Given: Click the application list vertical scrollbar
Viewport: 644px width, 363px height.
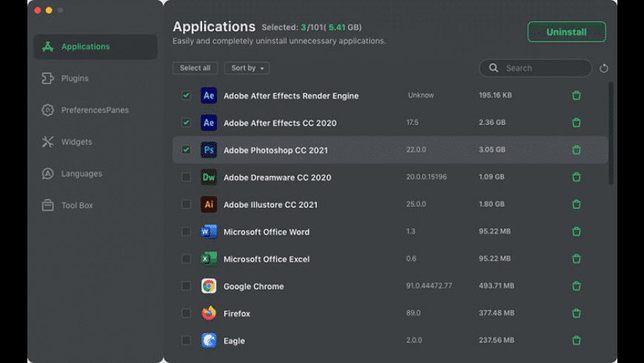Looking at the screenshot, I should pyautogui.click(x=611, y=133).
